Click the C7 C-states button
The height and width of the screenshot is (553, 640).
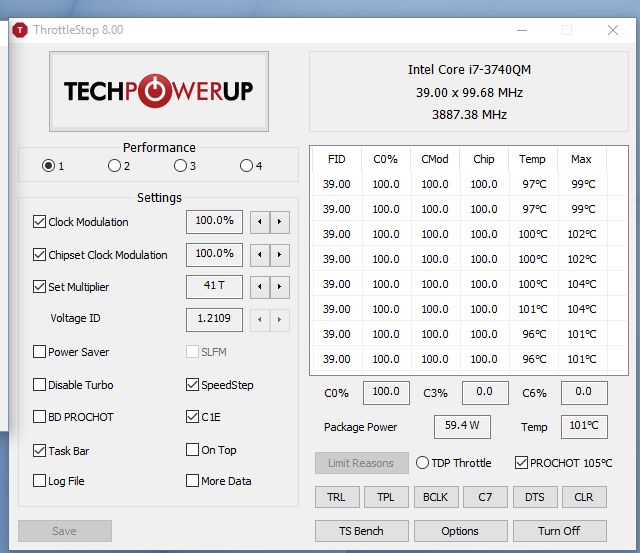pos(485,497)
